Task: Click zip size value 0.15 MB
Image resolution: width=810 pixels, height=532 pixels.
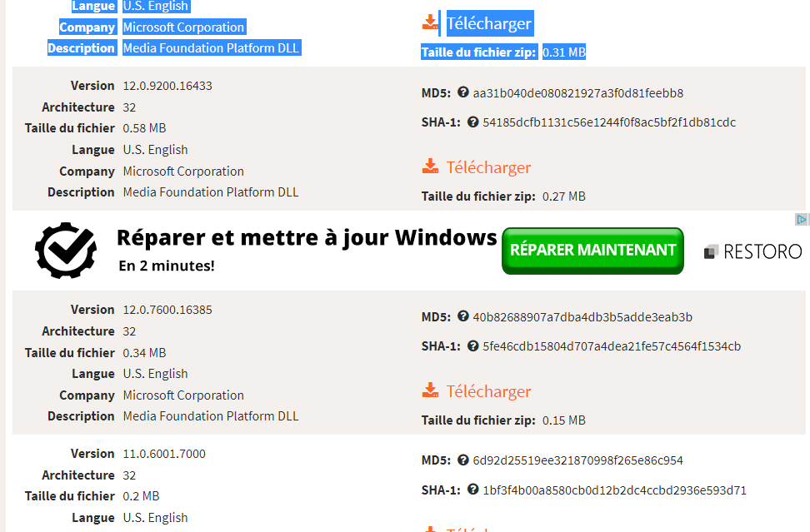Action: (x=563, y=420)
